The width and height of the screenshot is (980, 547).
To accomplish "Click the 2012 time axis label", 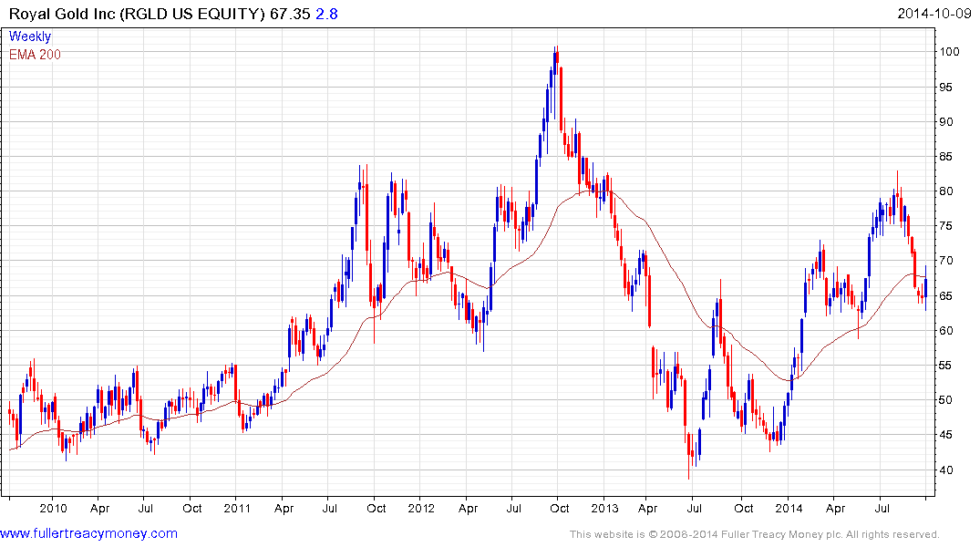I will 420,508.
